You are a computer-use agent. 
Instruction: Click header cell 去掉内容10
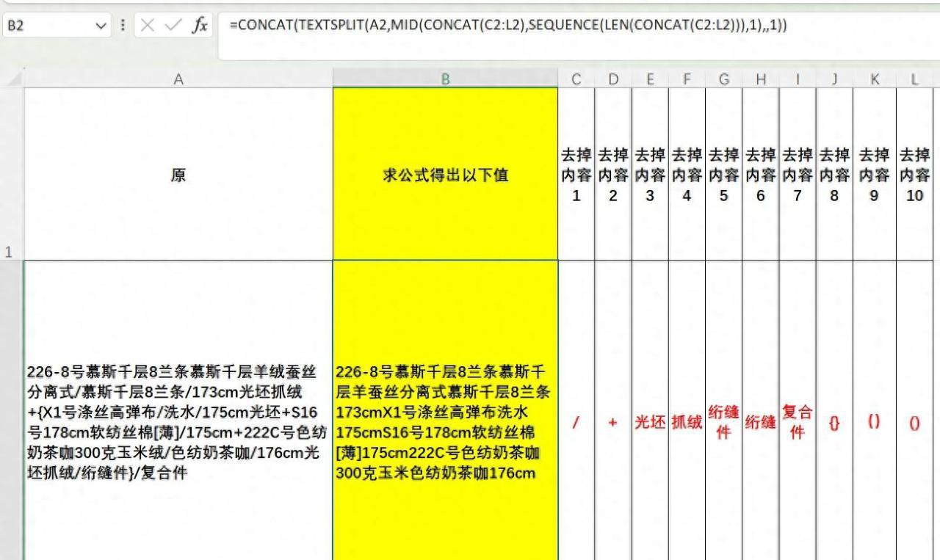[914, 174]
